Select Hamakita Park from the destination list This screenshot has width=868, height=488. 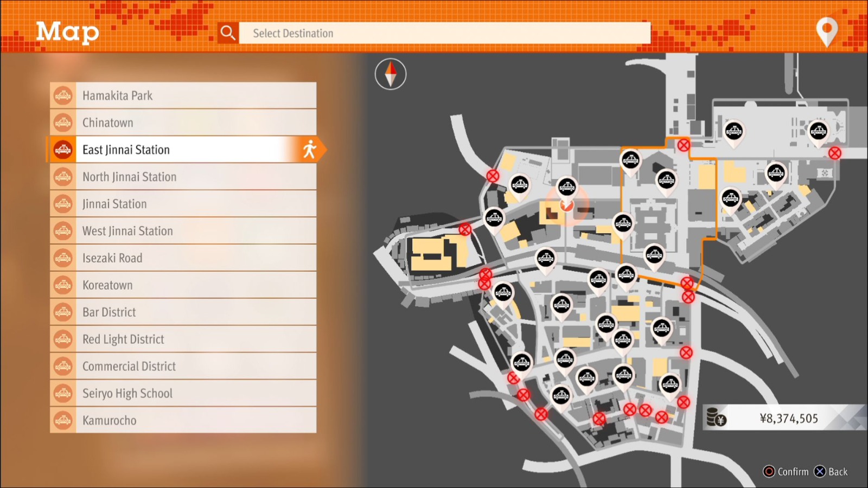(x=183, y=95)
